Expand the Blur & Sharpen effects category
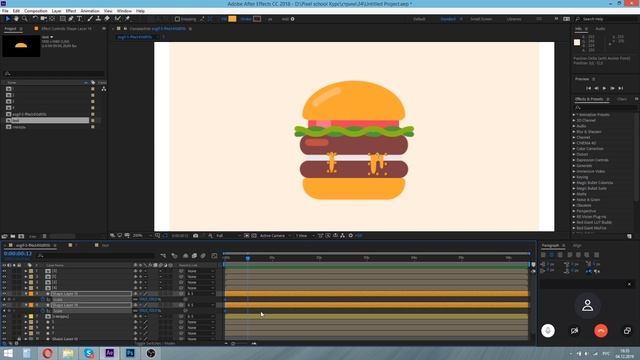This screenshot has width=640, height=360. tap(574, 132)
